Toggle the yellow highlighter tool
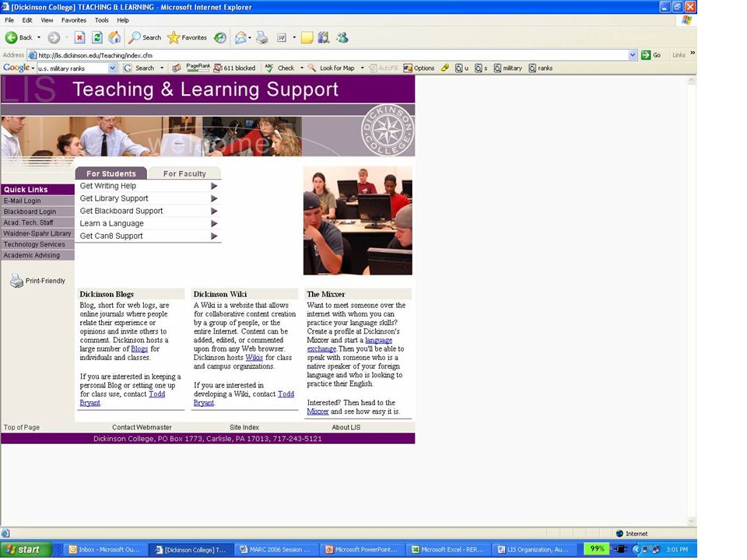Image resolution: width=747 pixels, height=560 pixels. [x=445, y=68]
